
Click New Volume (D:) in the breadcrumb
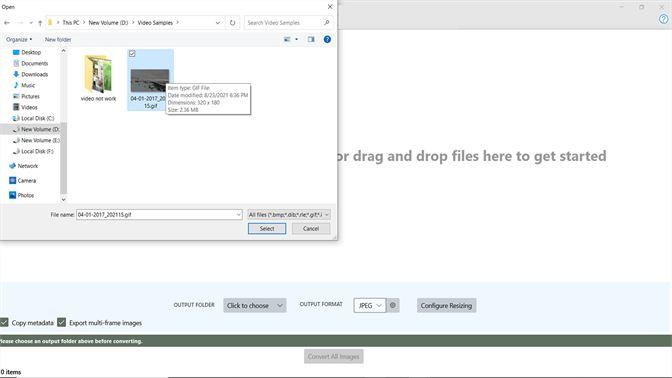(x=108, y=23)
